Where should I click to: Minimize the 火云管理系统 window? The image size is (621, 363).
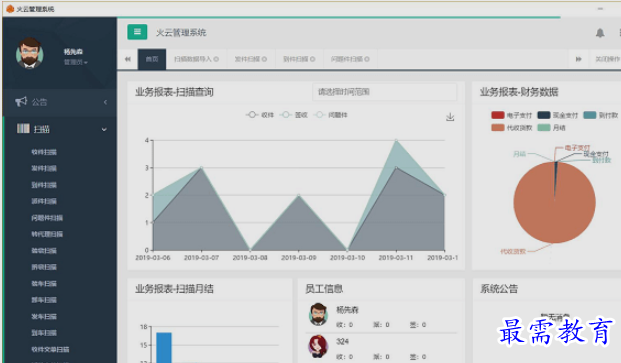(600, 9)
